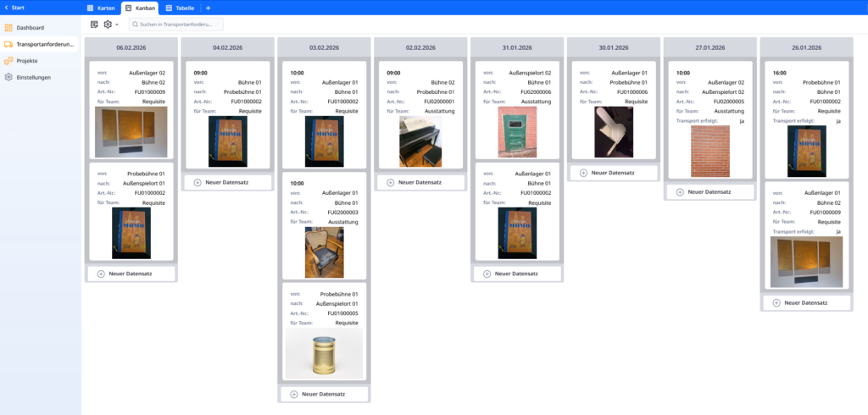Click Bühne 02 origin on 02.02.2026 card
Screen dimensions: 868x415
click(x=442, y=82)
